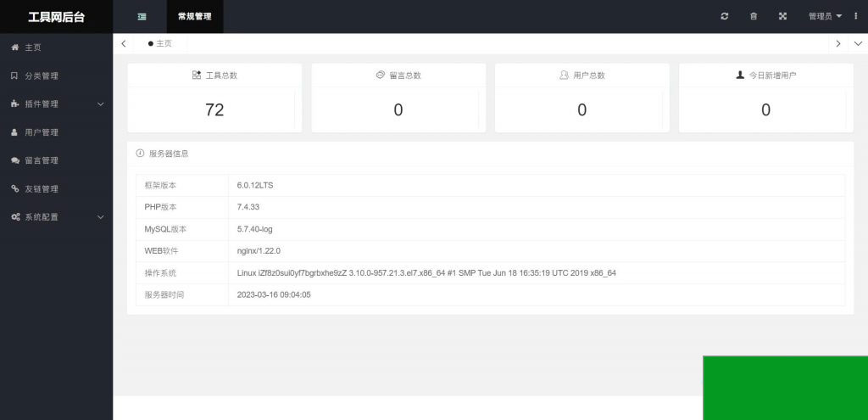Click the 留言总数 card icon
Image resolution: width=868 pixels, height=420 pixels.
(381, 76)
